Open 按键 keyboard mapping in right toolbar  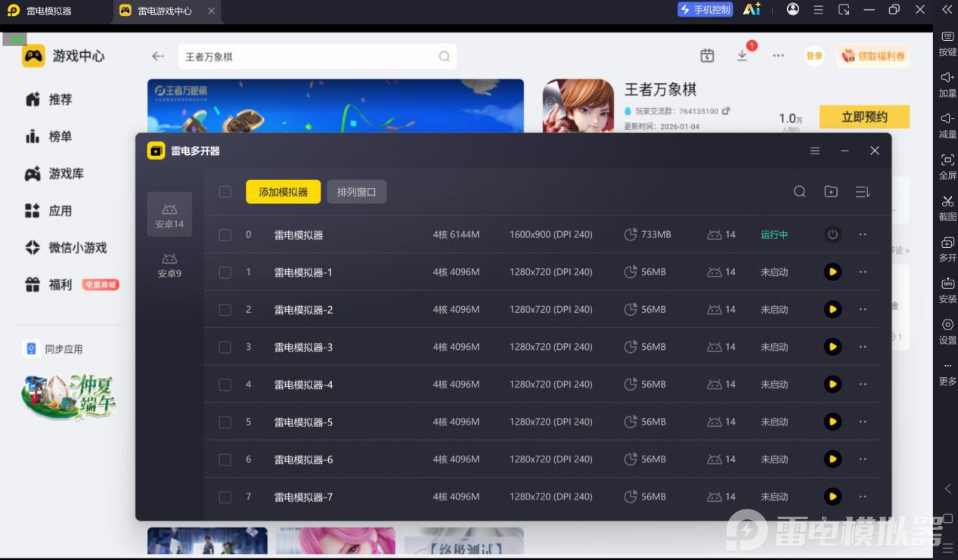(947, 44)
